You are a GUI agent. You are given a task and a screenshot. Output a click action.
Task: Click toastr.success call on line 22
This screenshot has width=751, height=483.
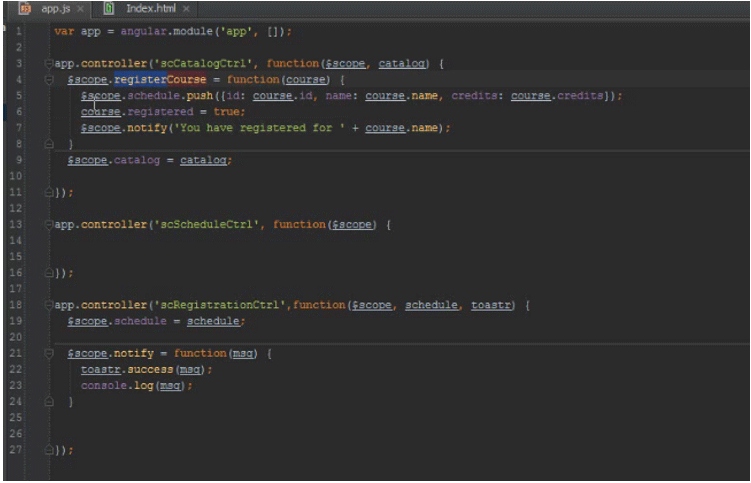[x=127, y=369]
